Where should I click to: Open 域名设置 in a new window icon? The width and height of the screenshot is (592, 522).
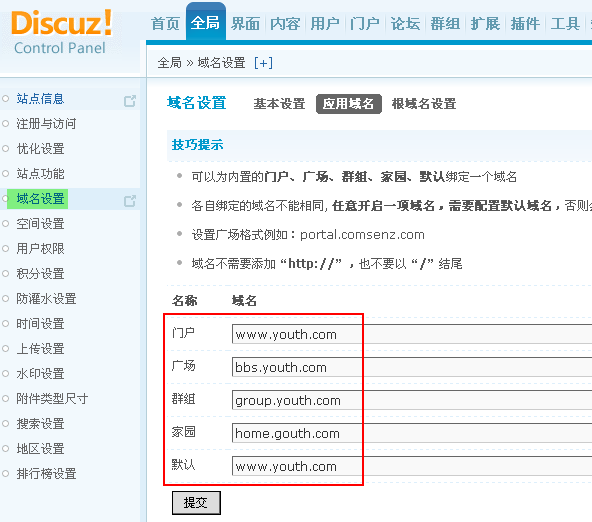pyautogui.click(x=130, y=201)
